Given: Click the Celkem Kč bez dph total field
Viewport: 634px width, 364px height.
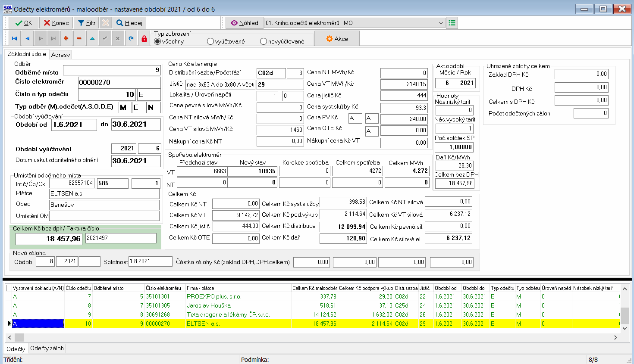Looking at the screenshot, I should [x=49, y=239].
